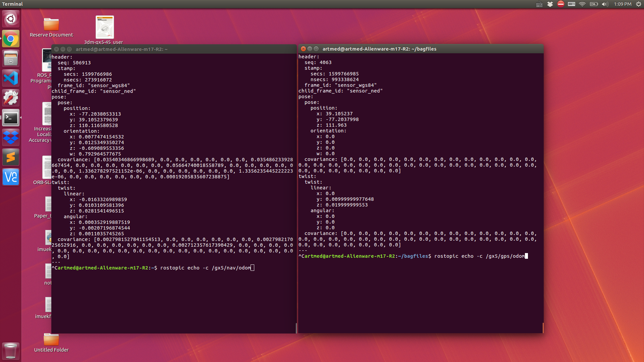Open the Terminal launcher icon
The height and width of the screenshot is (362, 644).
[x=11, y=118]
